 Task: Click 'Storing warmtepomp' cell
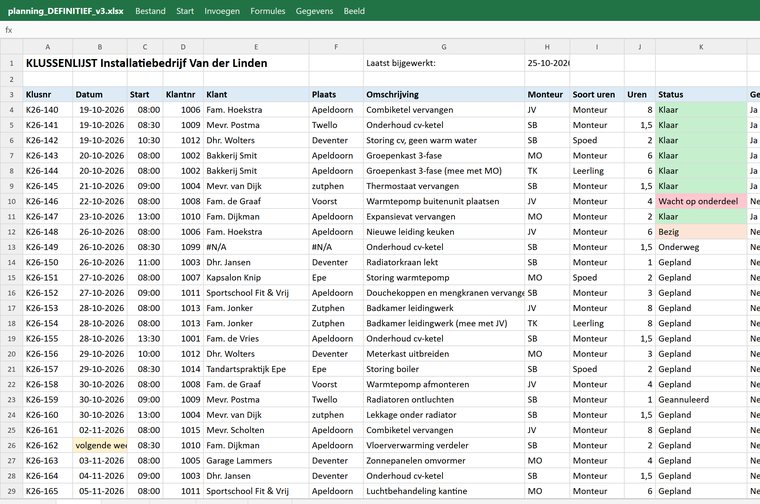(443, 278)
